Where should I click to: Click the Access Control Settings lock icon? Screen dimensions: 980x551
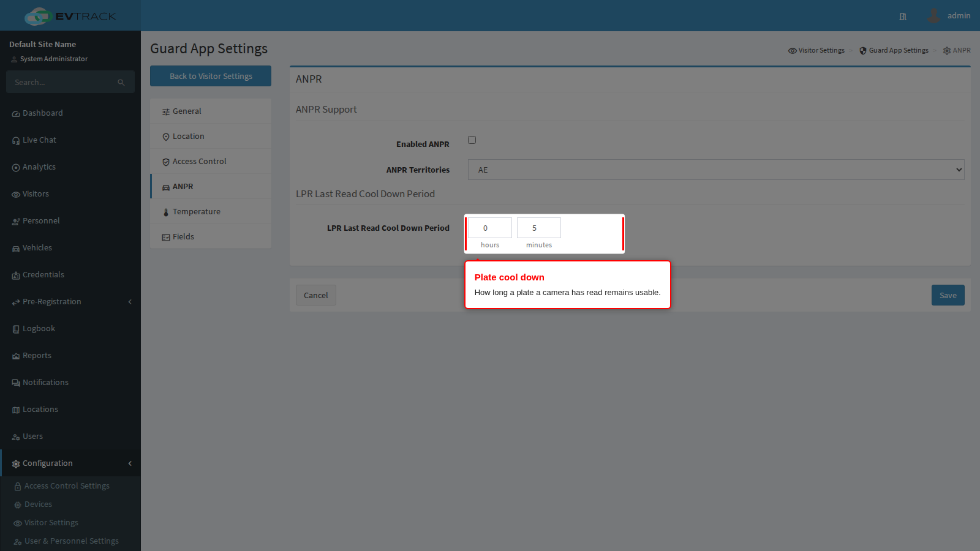click(x=18, y=487)
